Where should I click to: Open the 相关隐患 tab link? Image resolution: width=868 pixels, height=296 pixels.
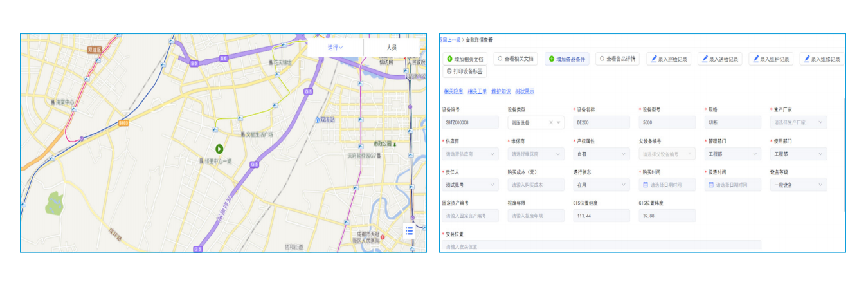pyautogui.click(x=453, y=91)
